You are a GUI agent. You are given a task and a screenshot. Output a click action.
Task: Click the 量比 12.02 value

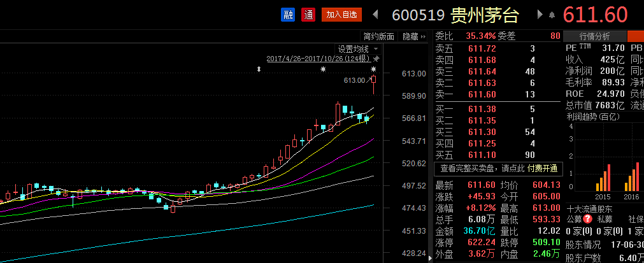(549, 231)
